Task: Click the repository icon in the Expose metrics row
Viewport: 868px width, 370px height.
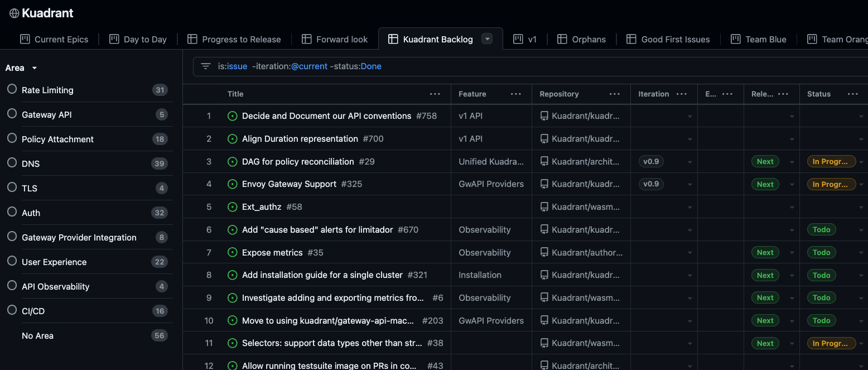Action: click(544, 253)
